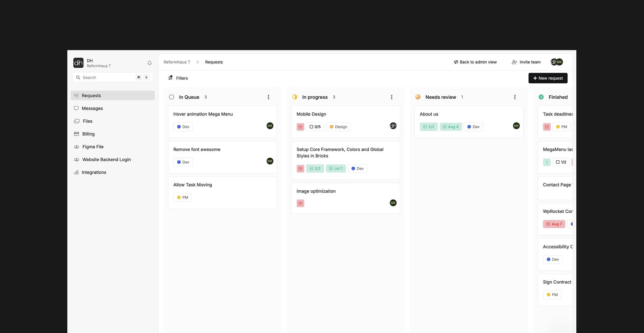Click the notification bell icon

coord(150,63)
